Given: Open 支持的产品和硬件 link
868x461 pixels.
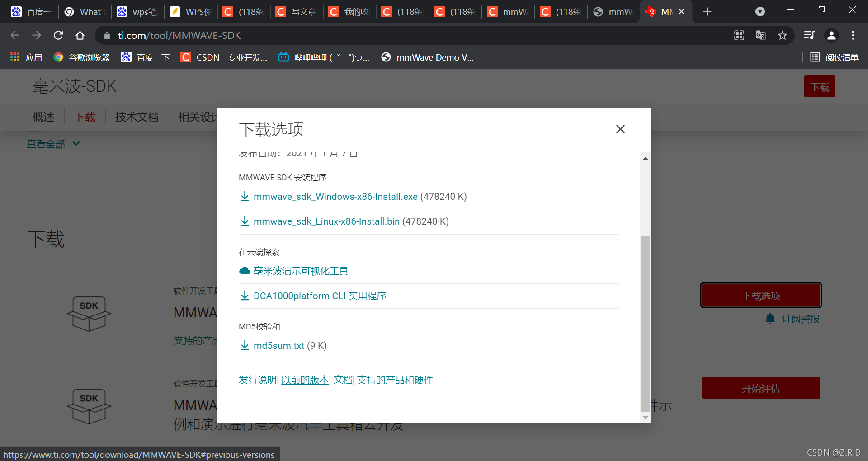Looking at the screenshot, I should (x=395, y=380).
